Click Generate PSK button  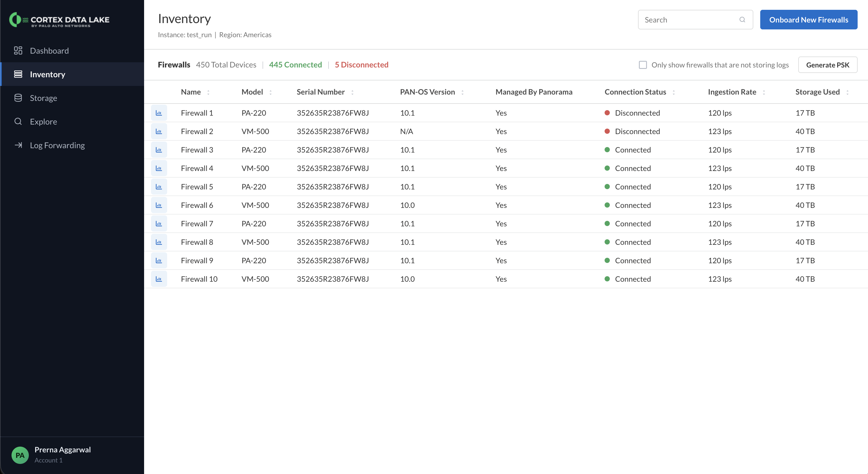tap(828, 65)
